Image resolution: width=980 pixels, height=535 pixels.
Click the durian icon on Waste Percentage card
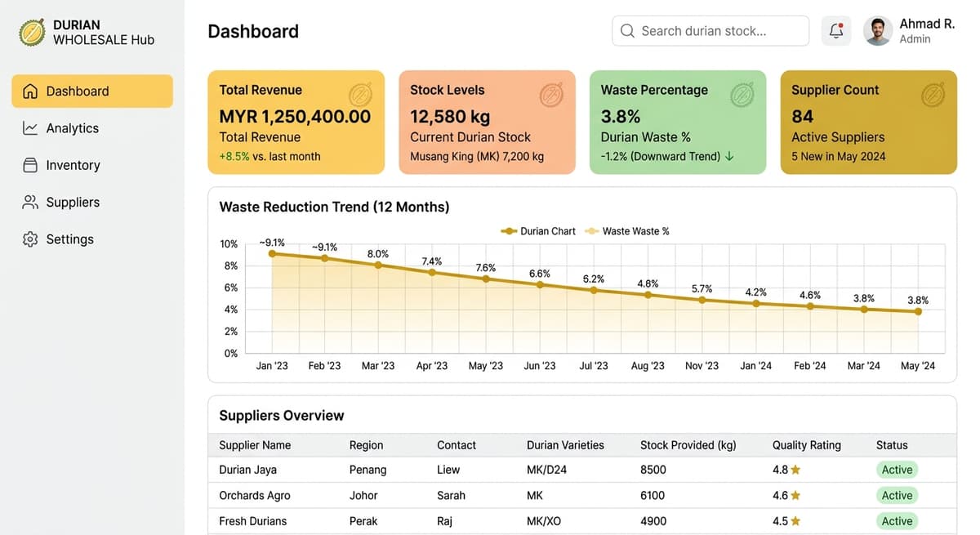742,94
